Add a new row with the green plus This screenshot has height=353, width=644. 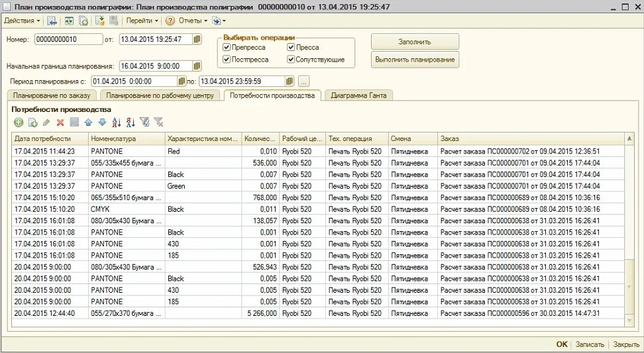[19, 122]
